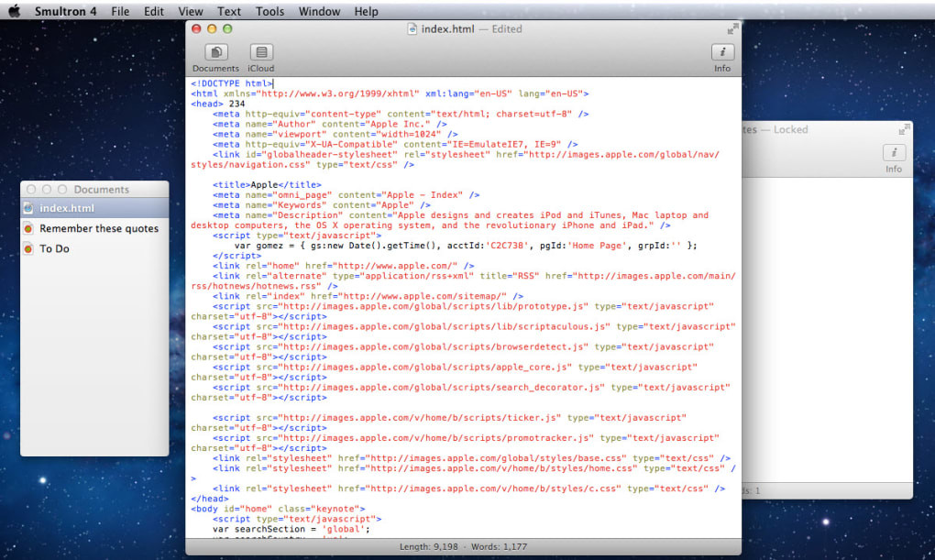Click the body id="home" line

pos(279,509)
